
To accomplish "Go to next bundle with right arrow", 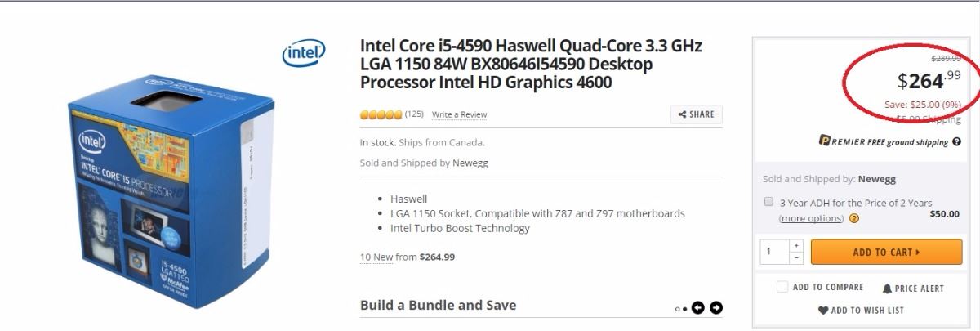I will 716,307.
